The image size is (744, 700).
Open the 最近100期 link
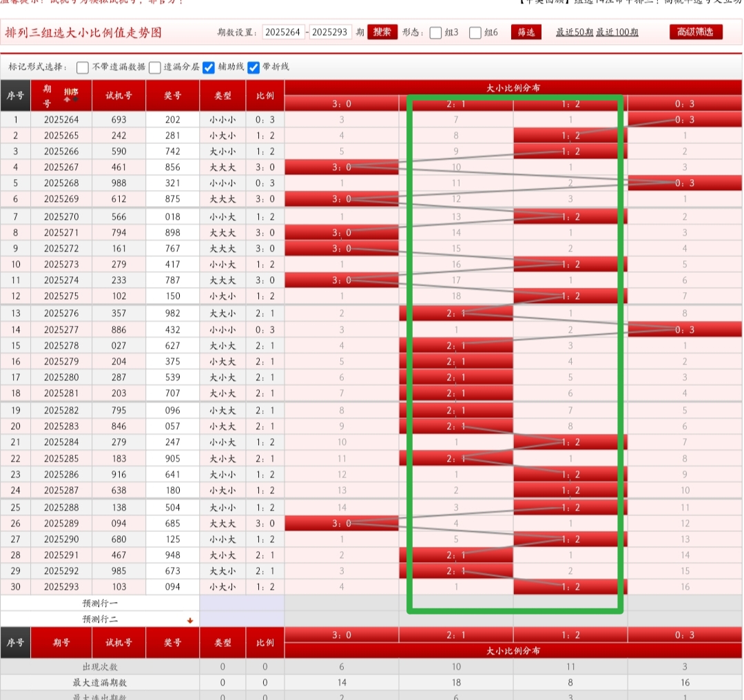[x=617, y=32]
